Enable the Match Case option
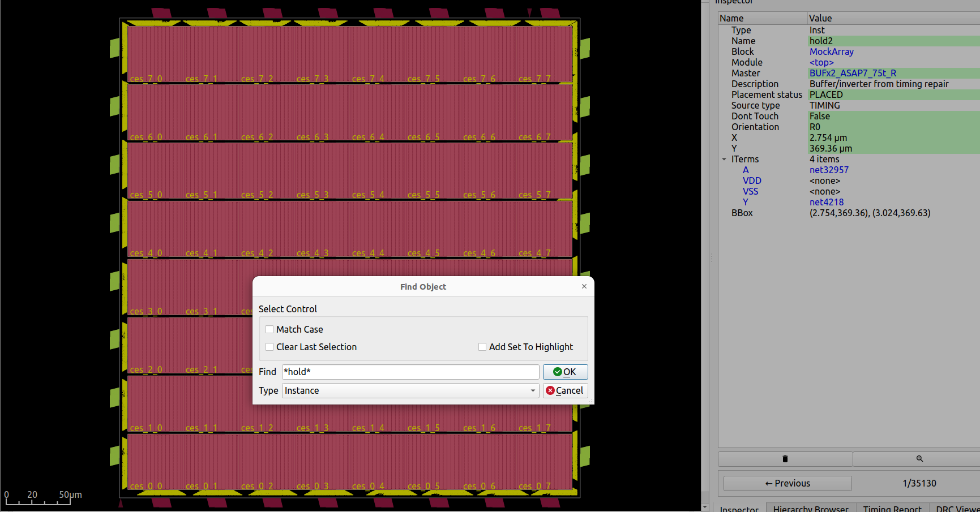 (269, 329)
